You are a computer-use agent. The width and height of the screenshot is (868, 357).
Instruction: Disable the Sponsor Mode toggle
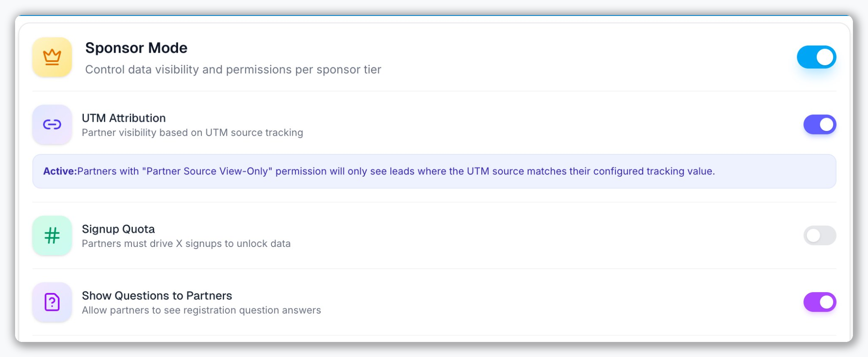(x=816, y=57)
